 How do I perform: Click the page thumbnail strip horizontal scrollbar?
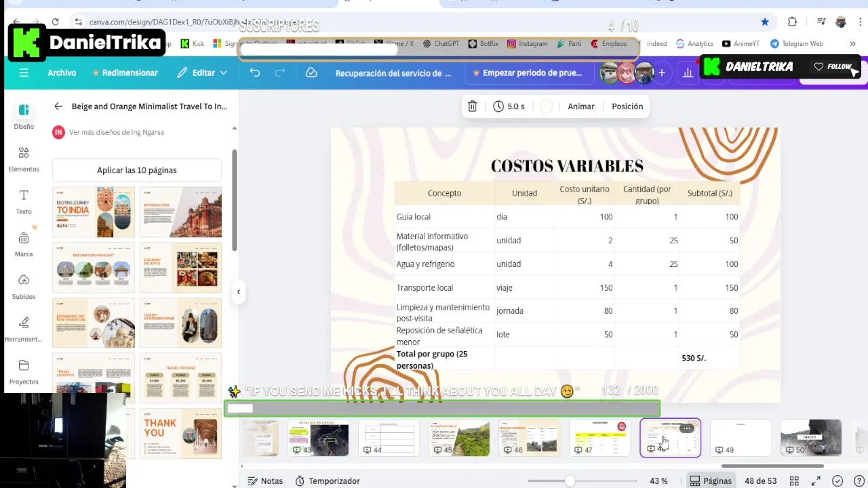(772, 466)
